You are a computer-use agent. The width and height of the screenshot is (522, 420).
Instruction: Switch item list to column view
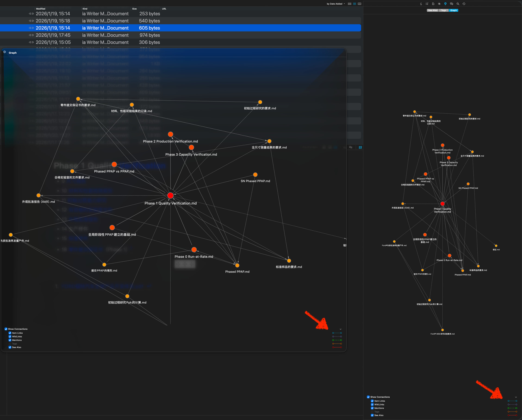[359, 4]
